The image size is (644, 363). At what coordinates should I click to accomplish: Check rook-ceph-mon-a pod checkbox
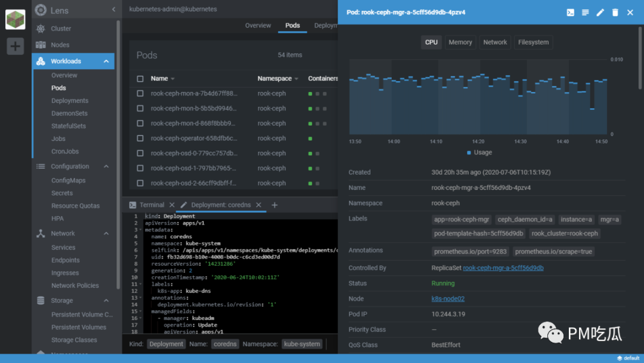click(x=140, y=93)
